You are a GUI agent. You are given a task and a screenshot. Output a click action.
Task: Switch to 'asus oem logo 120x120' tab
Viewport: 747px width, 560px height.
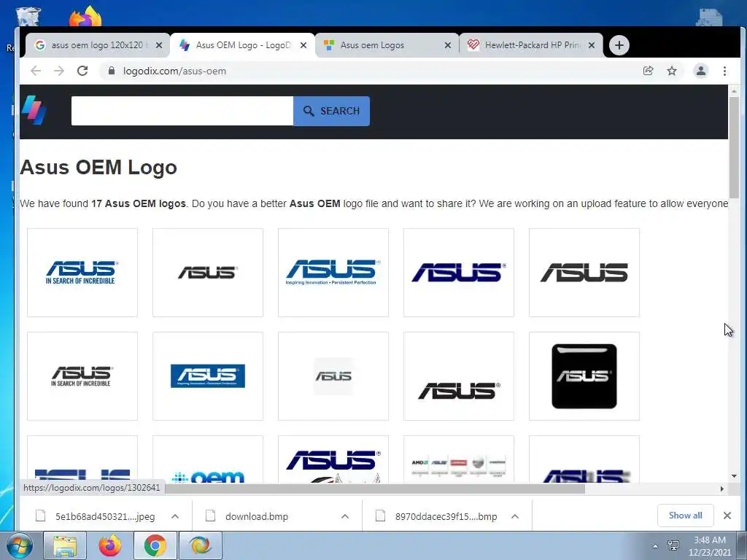[97, 45]
